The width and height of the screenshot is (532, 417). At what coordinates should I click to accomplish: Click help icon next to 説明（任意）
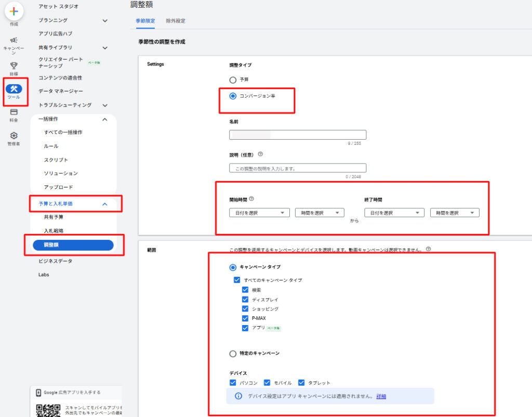coord(260,154)
